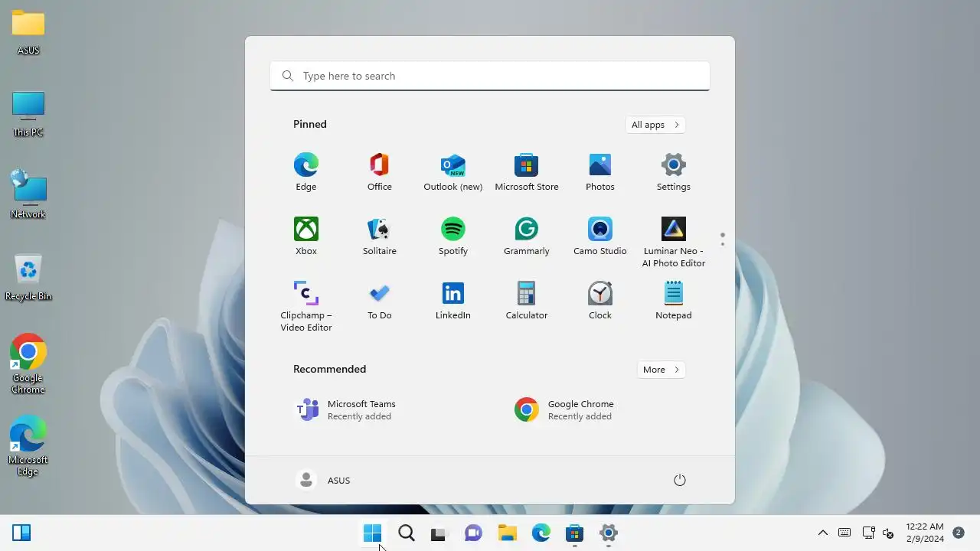Launch Microsoft Edge from taskbar

tap(541, 533)
